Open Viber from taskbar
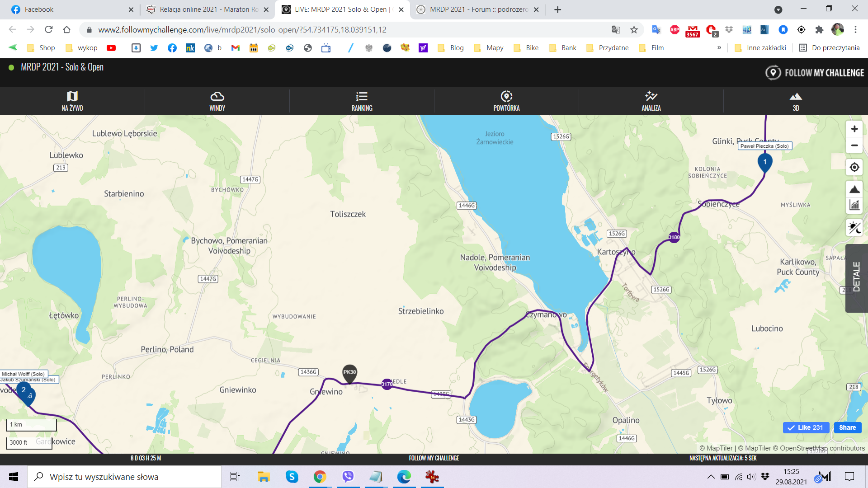Image resolution: width=868 pixels, height=488 pixels. pos(348,477)
